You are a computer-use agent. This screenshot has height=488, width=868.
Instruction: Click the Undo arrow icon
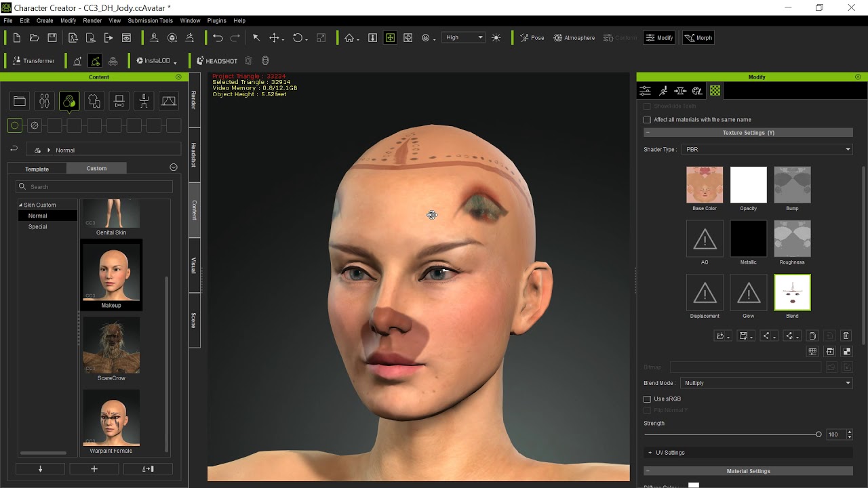pyautogui.click(x=218, y=38)
